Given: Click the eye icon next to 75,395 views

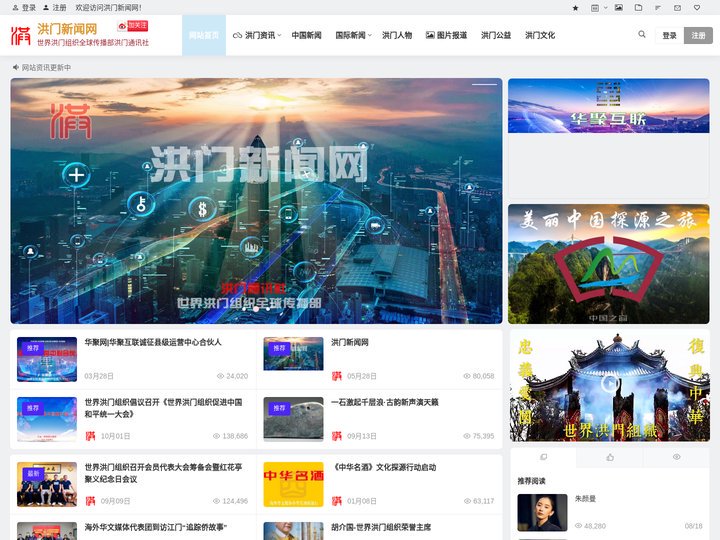Looking at the screenshot, I should (467, 436).
